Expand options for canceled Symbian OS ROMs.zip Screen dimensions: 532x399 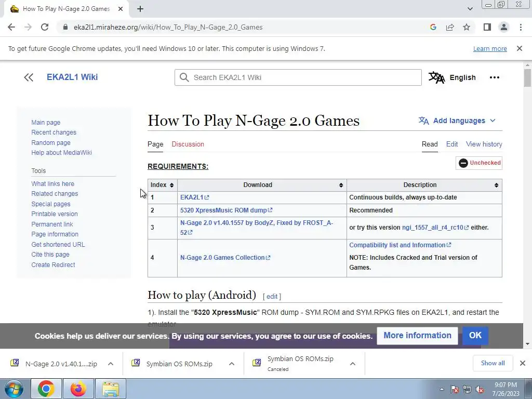pyautogui.click(x=353, y=364)
